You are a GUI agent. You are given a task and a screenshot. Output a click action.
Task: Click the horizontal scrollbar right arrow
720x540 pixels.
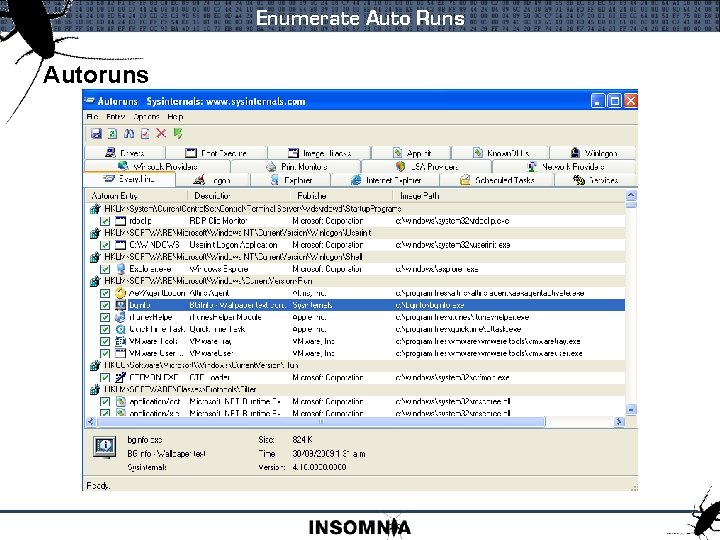click(x=619, y=421)
